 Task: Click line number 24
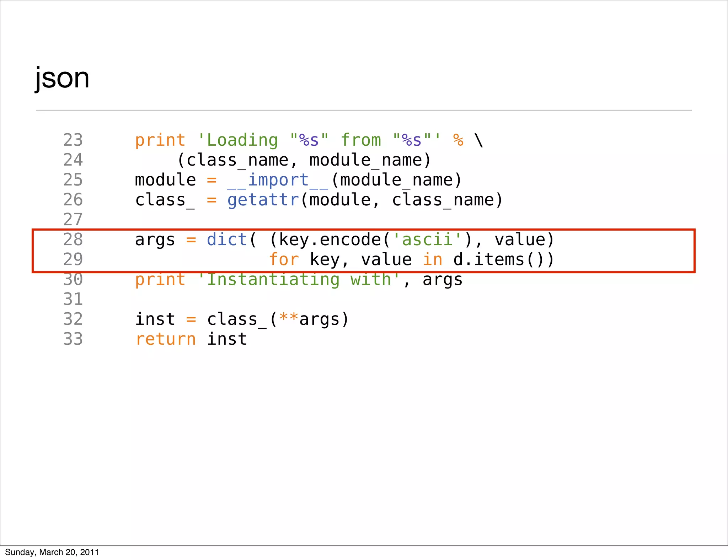[73, 160]
